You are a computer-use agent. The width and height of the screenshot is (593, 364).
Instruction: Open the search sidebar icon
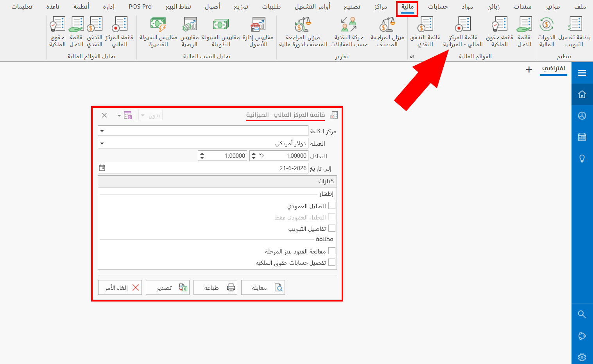[x=582, y=314]
